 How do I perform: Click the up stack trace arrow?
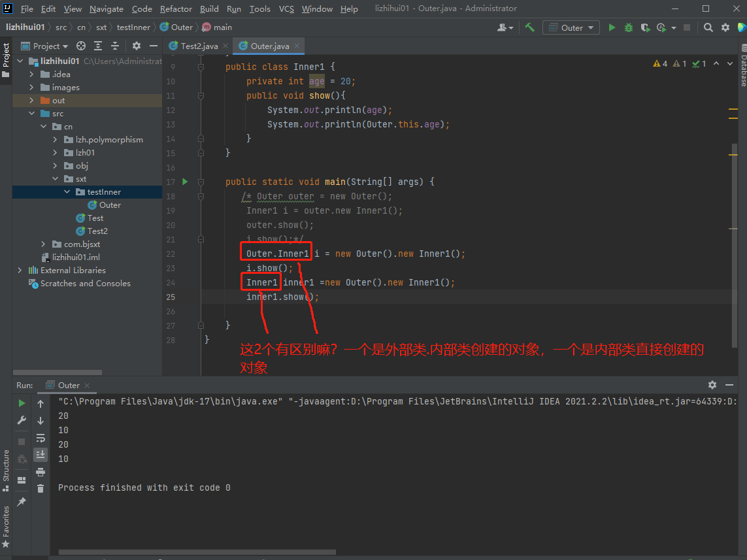coord(41,404)
